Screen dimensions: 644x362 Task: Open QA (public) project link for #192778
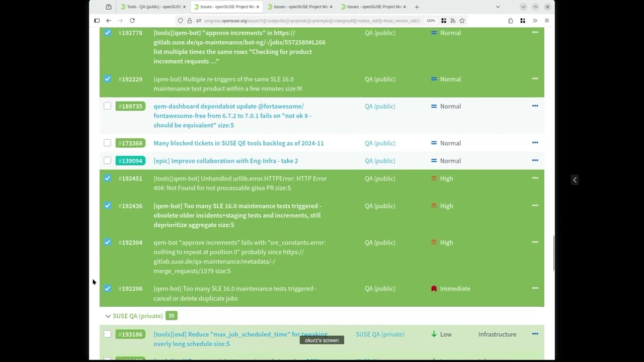click(380, 33)
